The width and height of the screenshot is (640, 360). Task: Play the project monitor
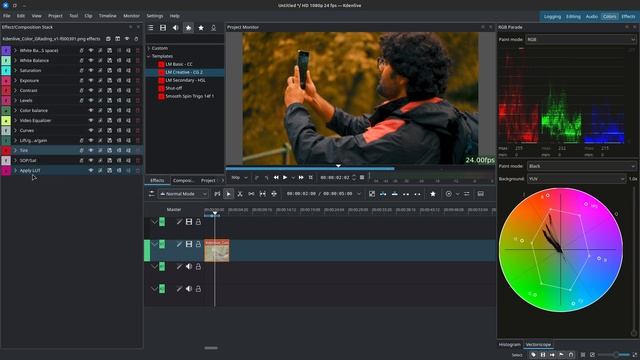(285, 178)
